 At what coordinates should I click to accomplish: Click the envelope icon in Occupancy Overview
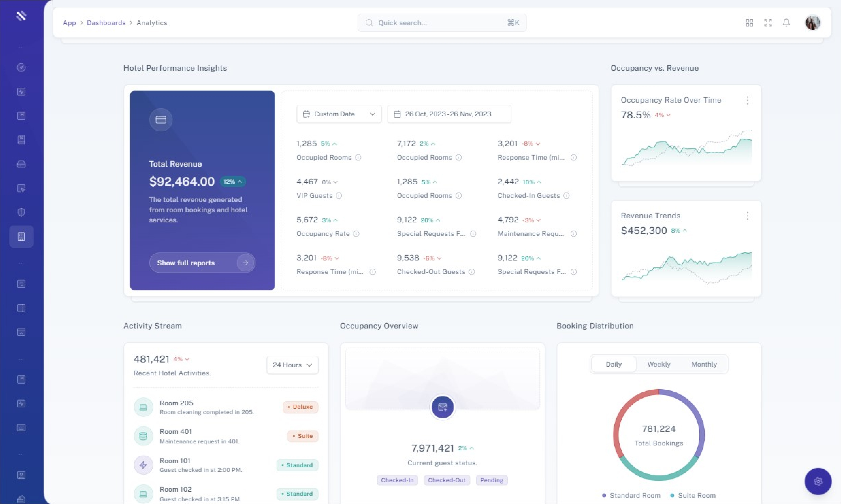pyautogui.click(x=442, y=407)
